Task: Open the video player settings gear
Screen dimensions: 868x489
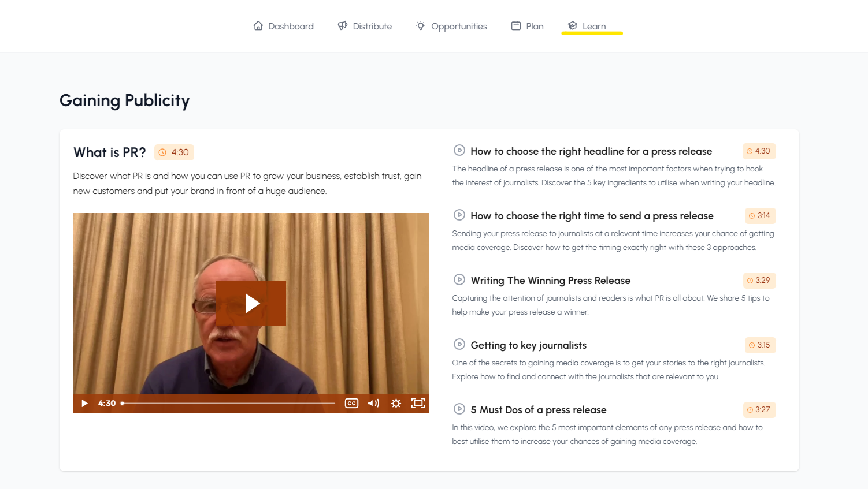Action: pos(396,403)
